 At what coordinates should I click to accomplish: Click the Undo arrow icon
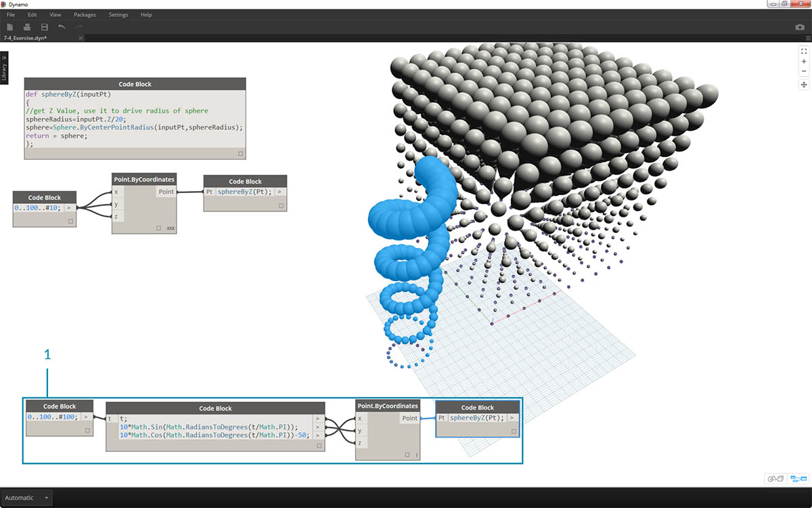(x=62, y=27)
